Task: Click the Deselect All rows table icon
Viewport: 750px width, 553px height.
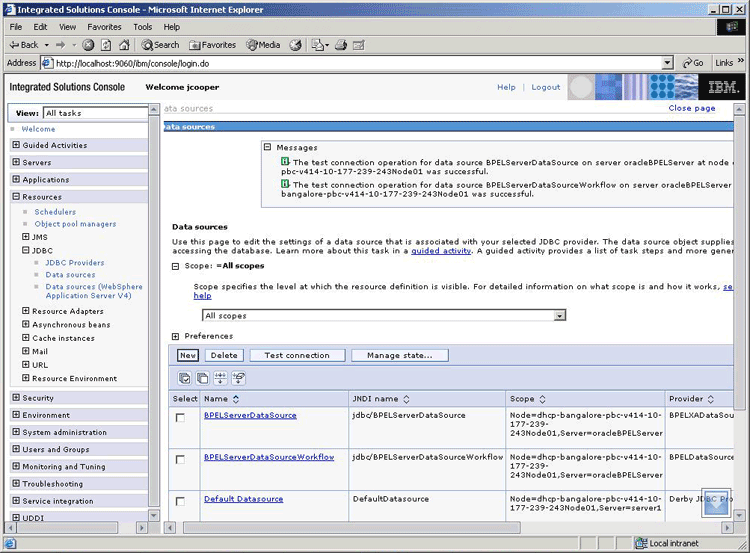Action: tap(203, 378)
